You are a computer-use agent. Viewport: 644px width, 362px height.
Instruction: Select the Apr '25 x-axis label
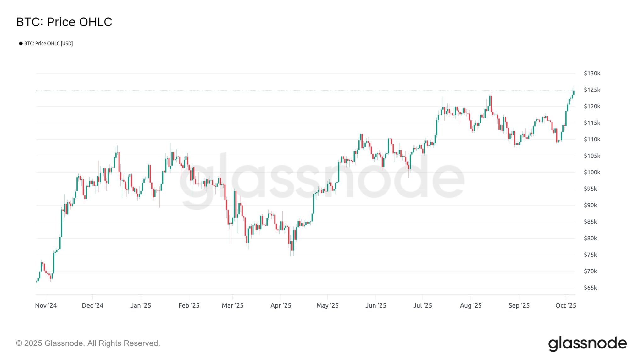click(x=281, y=305)
